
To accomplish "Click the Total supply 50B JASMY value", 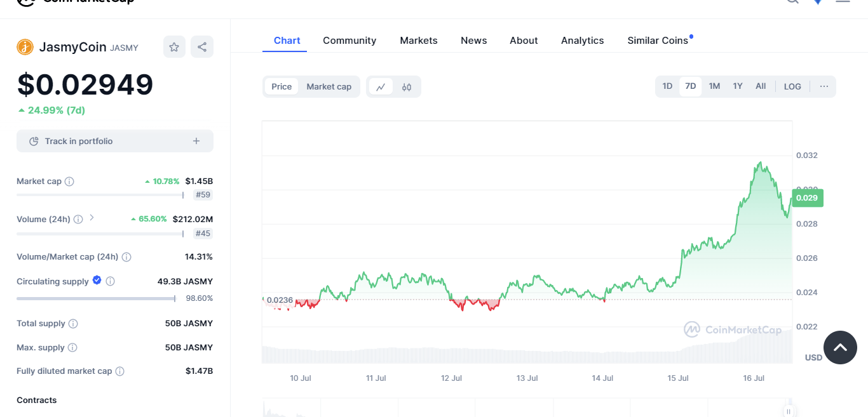I will 189,324.
